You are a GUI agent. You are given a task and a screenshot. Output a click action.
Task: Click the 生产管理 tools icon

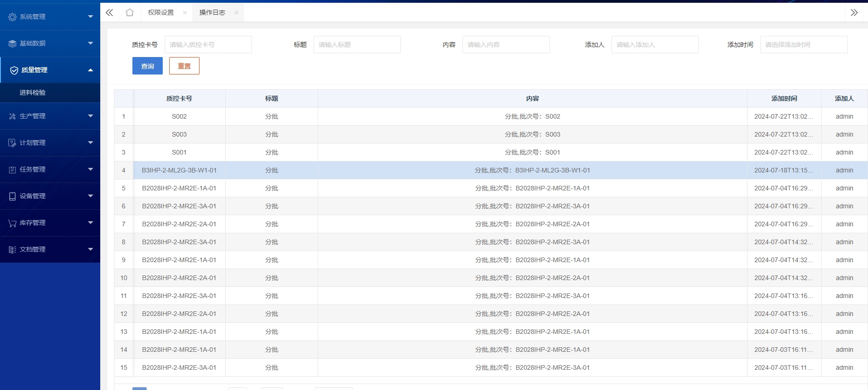[12, 116]
